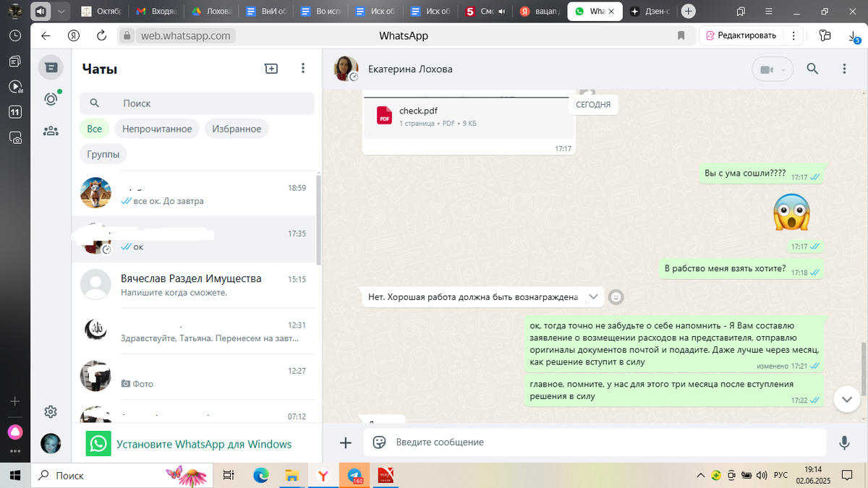Show hidden system tray icons
This screenshot has width=868, height=488.
coord(700,475)
